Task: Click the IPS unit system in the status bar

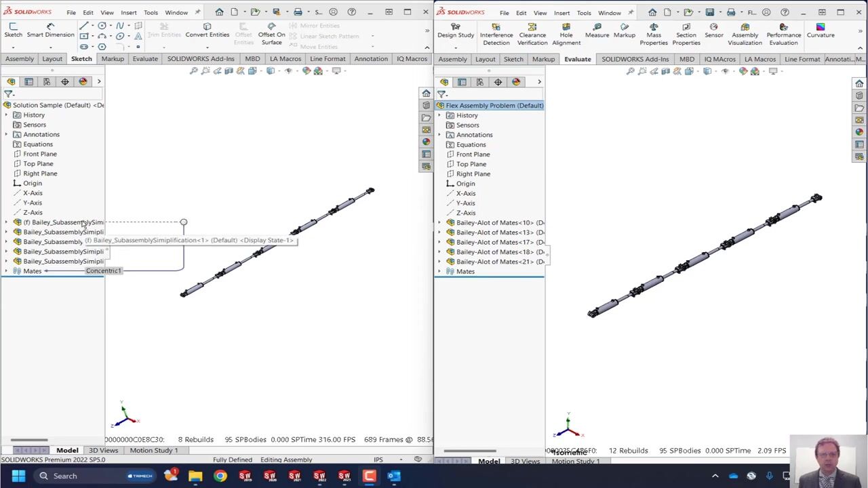Action: [378, 460]
